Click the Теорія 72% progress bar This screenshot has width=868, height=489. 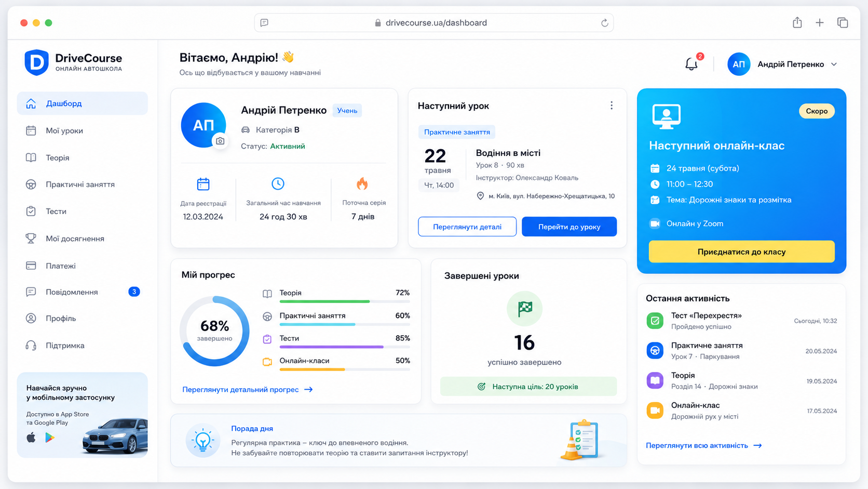tap(345, 301)
